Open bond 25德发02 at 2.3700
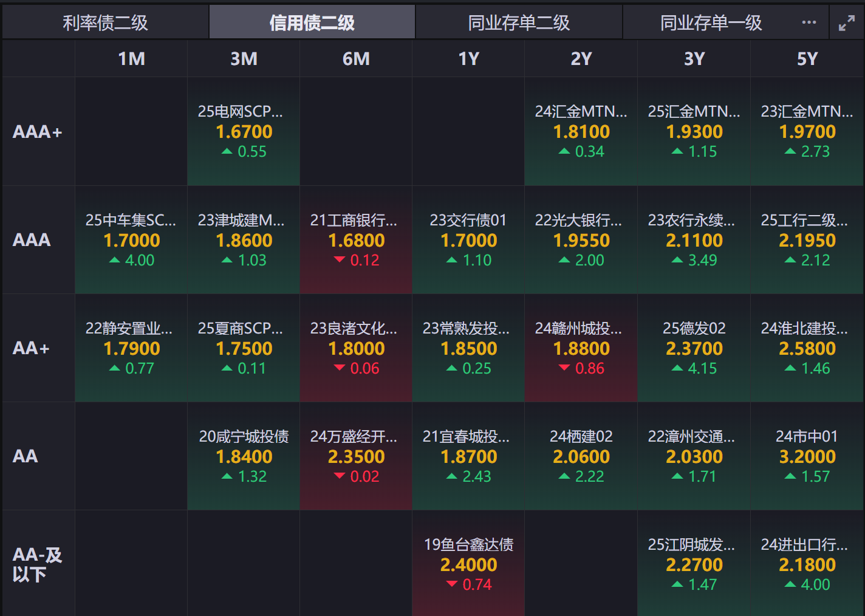The width and height of the screenshot is (865, 616). click(x=694, y=348)
